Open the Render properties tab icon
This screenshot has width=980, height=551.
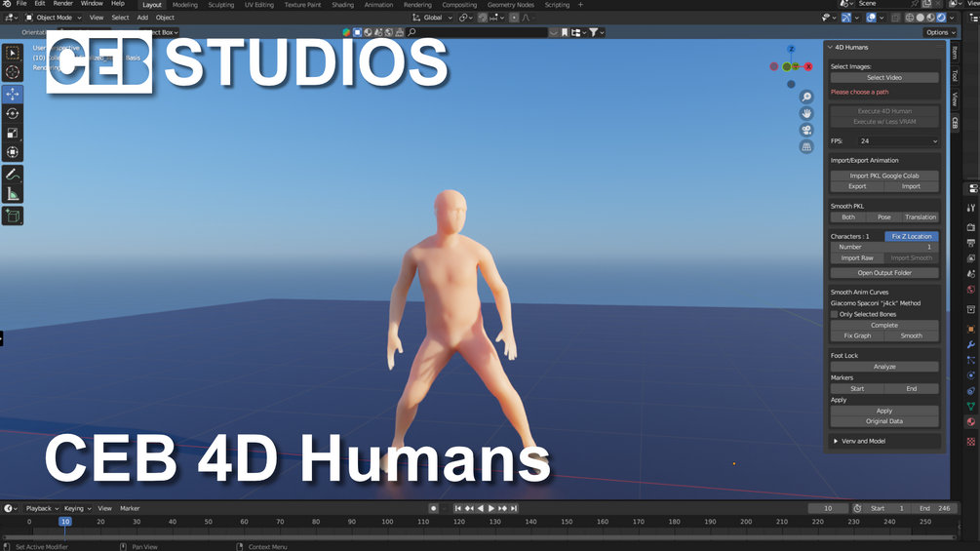point(970,227)
